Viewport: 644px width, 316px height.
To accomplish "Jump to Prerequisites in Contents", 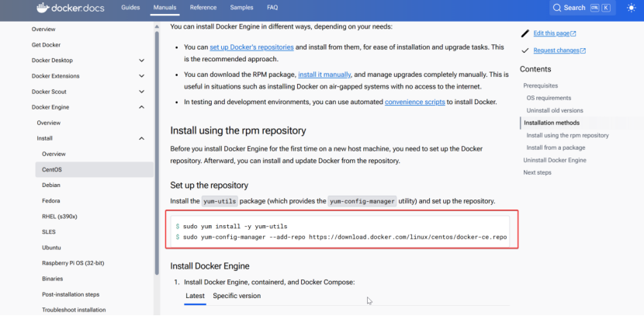I will (541, 86).
